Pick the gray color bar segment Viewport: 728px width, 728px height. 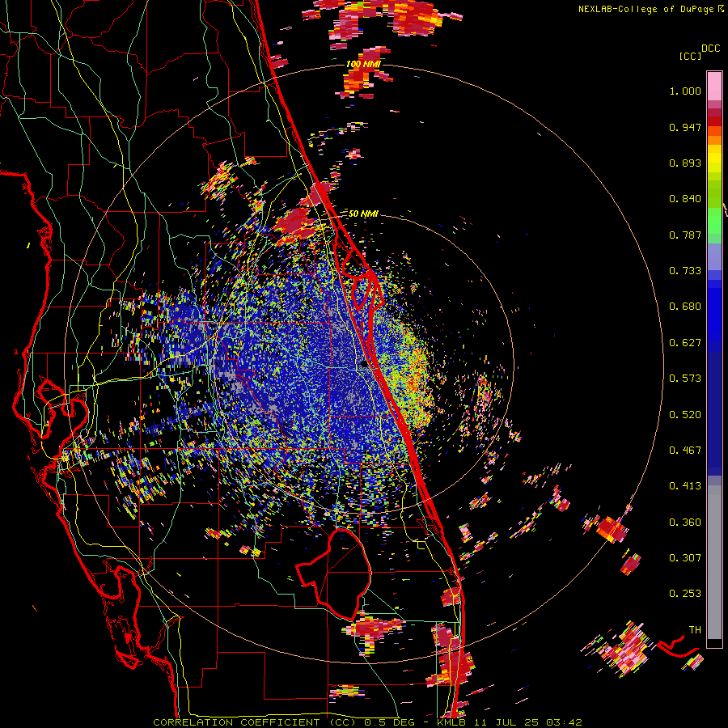714,562
